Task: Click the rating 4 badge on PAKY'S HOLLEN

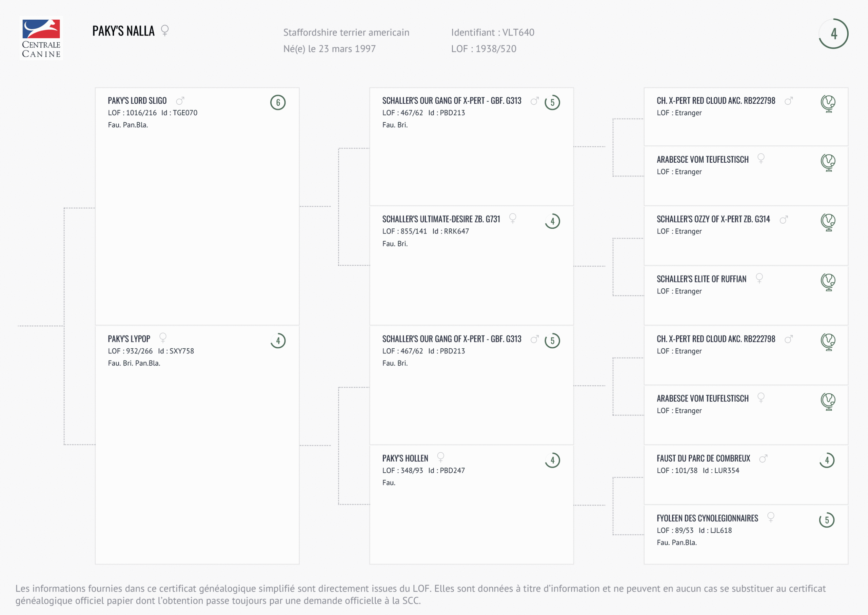Action: 552,460
